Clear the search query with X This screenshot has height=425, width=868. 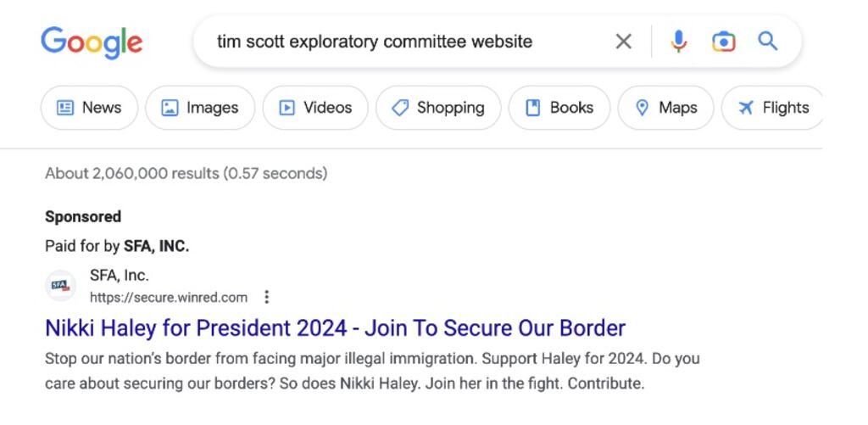(x=623, y=42)
